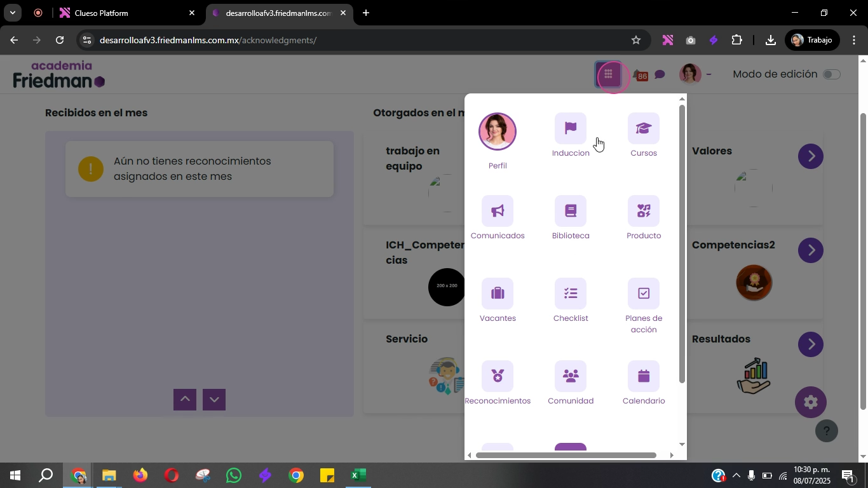The width and height of the screenshot is (868, 488).
Task: Toggle the apps grid menu button
Action: [x=608, y=75]
